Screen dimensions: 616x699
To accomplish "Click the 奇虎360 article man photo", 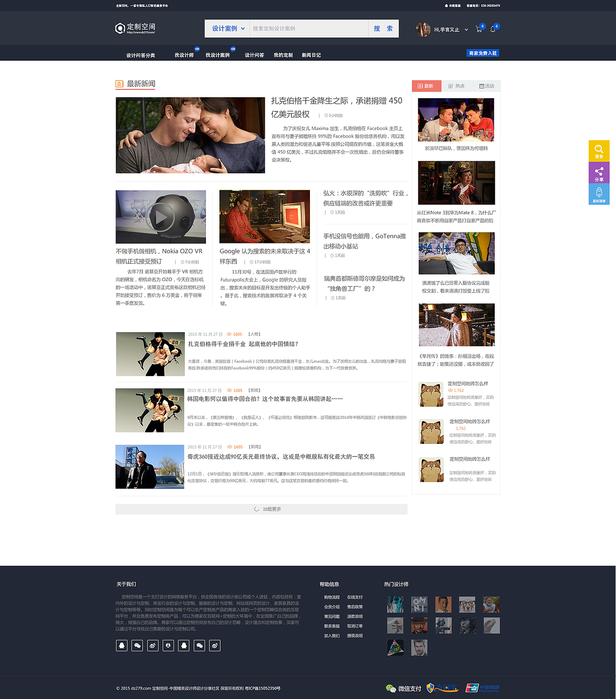I will (150, 467).
